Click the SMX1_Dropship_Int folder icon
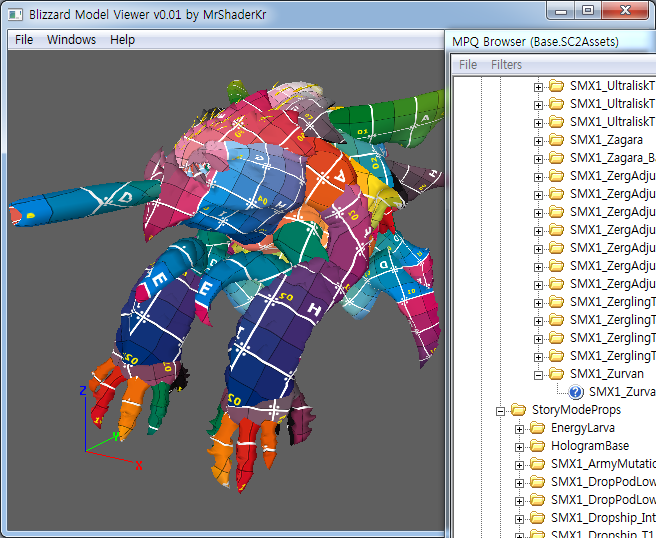The image size is (656, 538). pos(538,518)
